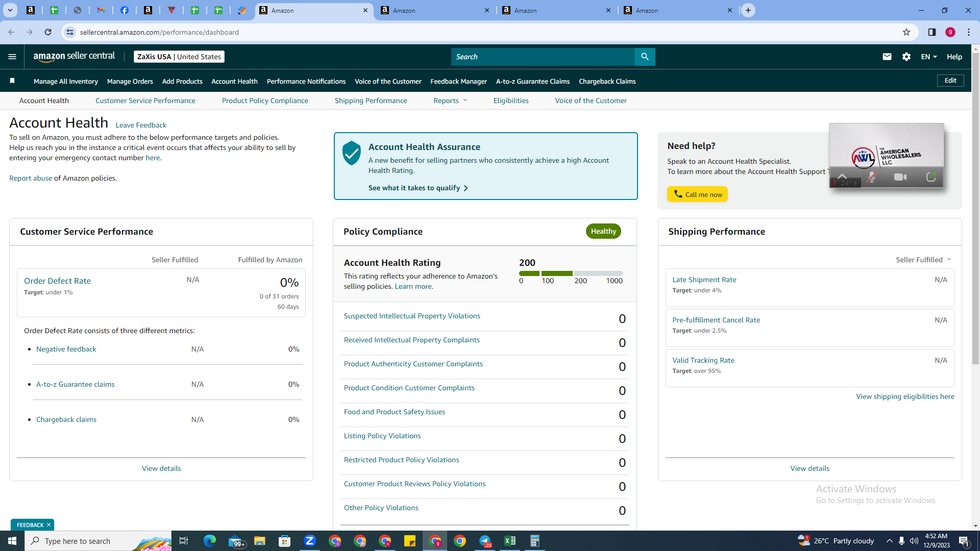Open the mail messages icon
The width and height of the screenshot is (980, 551).
[x=887, y=57]
